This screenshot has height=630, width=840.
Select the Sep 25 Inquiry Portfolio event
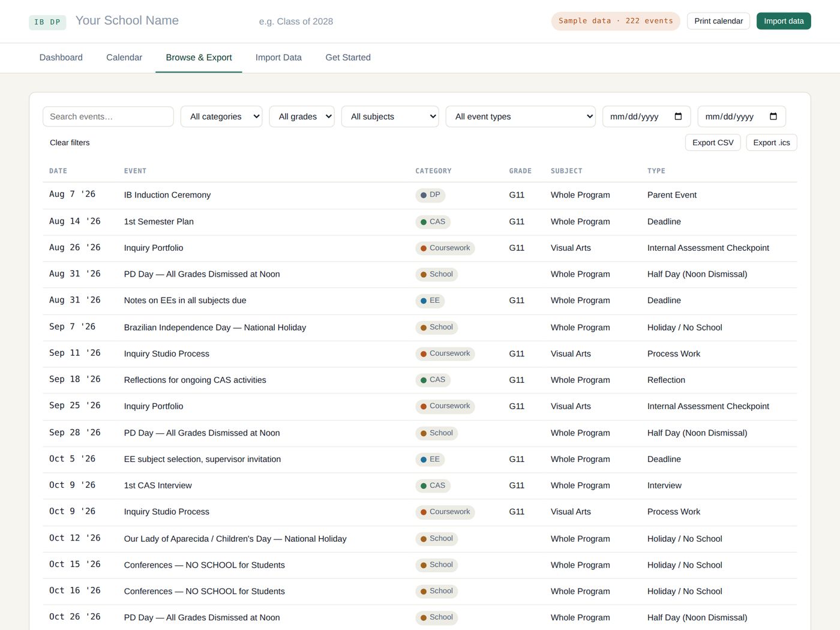[154, 406]
